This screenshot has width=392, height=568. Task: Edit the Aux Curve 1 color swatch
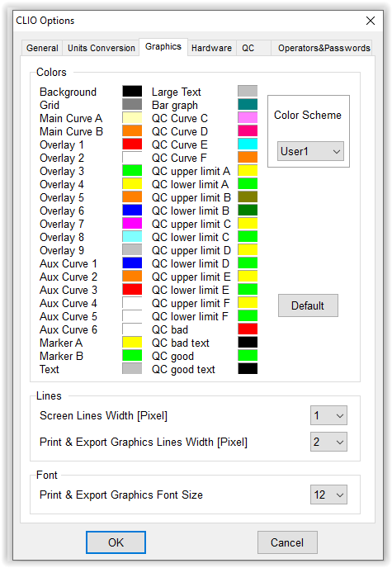[x=132, y=263]
